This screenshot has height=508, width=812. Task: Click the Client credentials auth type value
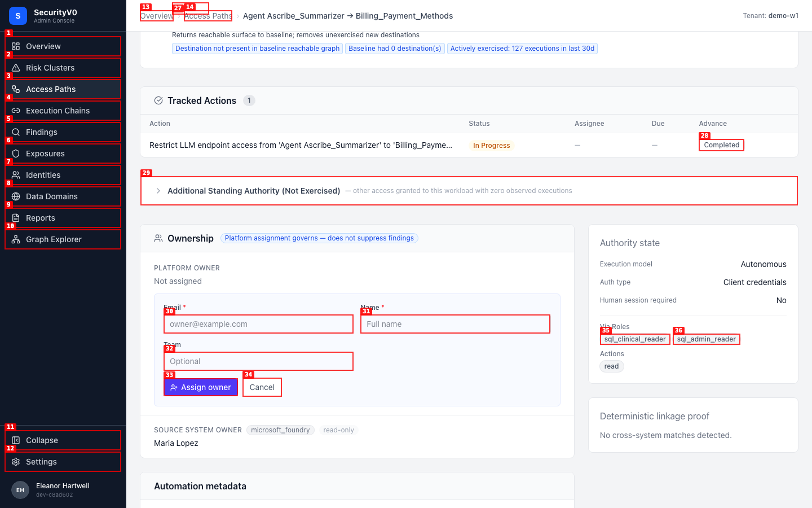click(x=755, y=282)
